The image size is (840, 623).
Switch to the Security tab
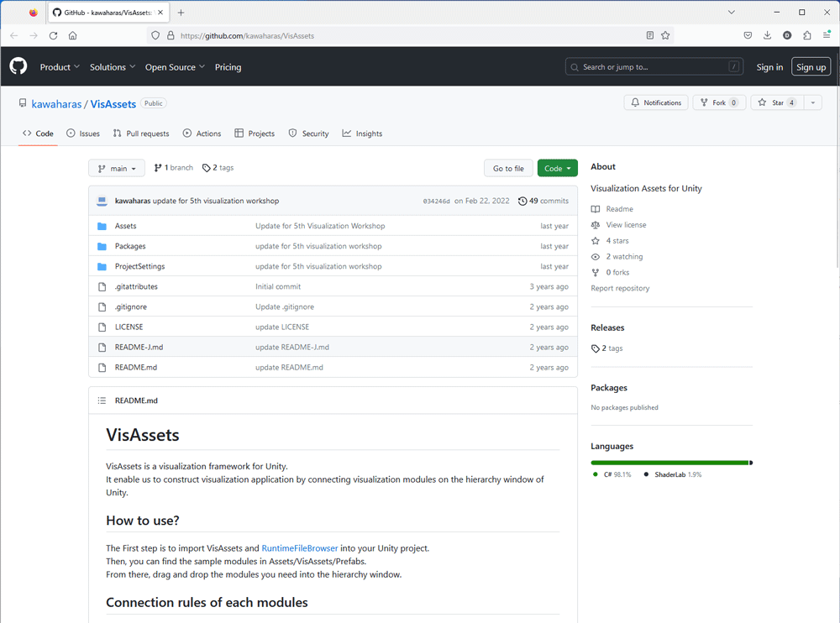pyautogui.click(x=308, y=133)
